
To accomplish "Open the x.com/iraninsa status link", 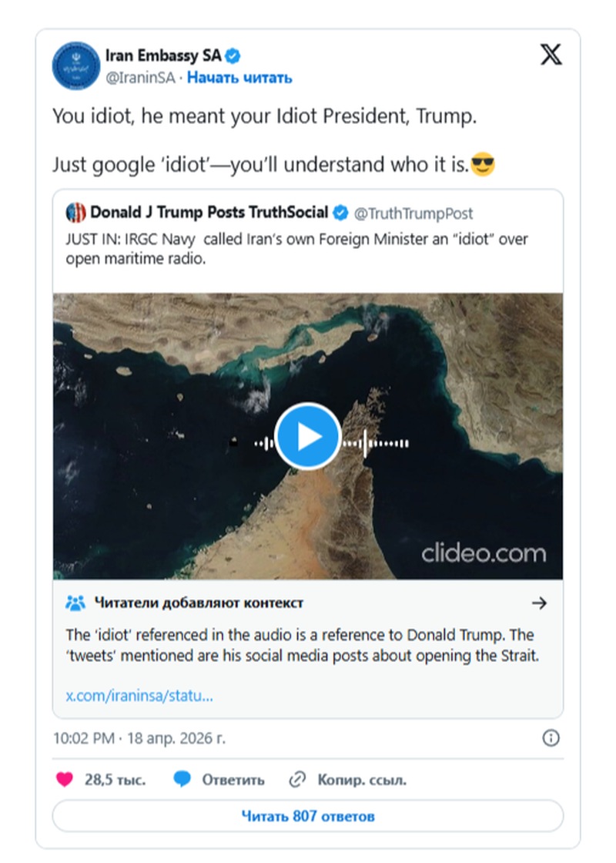I will 139,696.
